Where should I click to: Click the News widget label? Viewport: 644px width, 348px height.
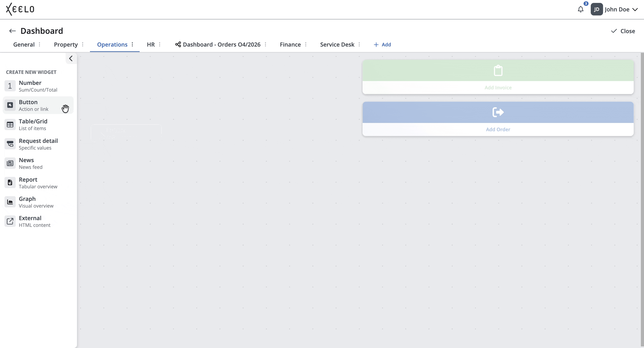click(x=26, y=160)
